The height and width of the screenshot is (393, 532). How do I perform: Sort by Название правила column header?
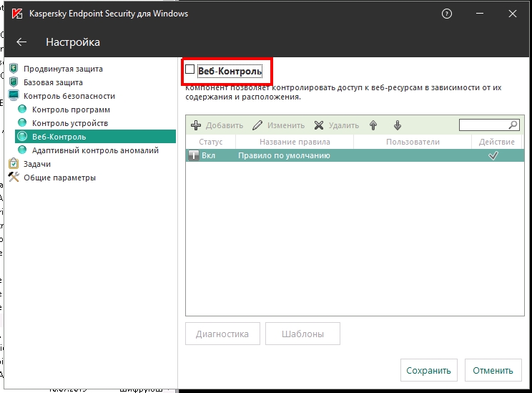[294, 142]
